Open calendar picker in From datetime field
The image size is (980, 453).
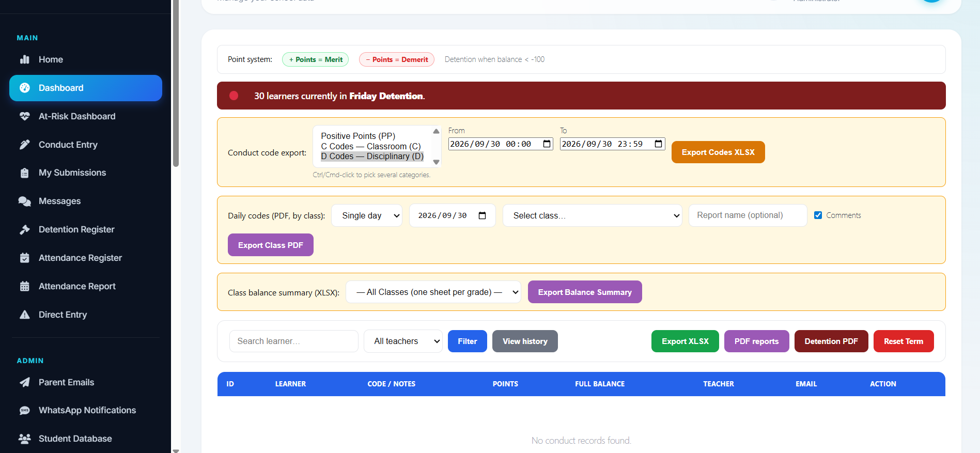pyautogui.click(x=547, y=144)
